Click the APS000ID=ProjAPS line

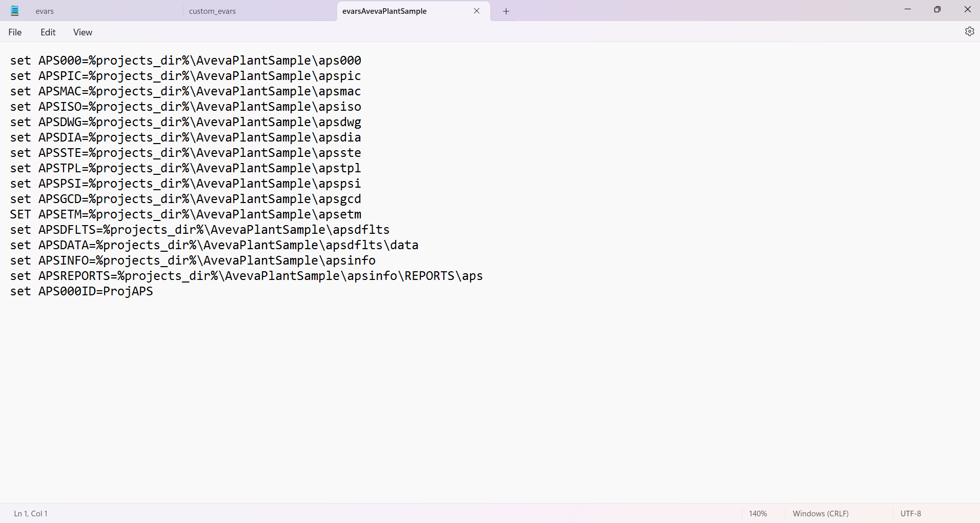(x=81, y=291)
